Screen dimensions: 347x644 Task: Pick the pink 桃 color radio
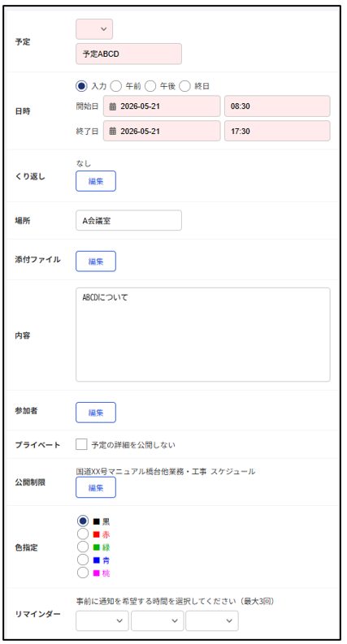pos(83,573)
